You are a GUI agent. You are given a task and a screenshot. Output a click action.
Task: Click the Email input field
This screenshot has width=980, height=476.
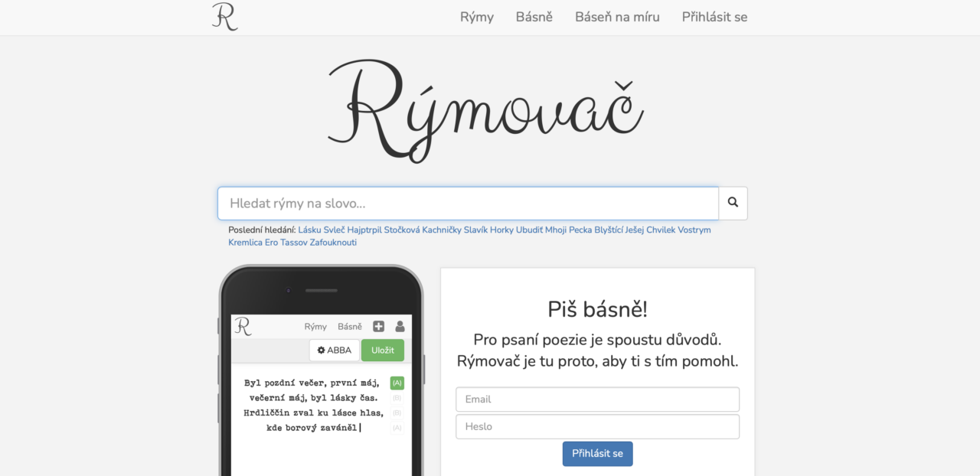click(x=597, y=399)
